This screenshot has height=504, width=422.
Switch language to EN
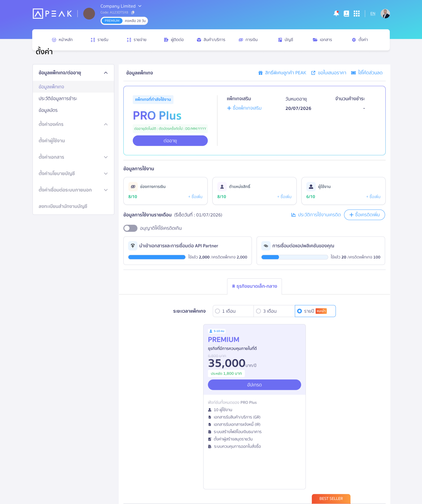click(x=373, y=13)
